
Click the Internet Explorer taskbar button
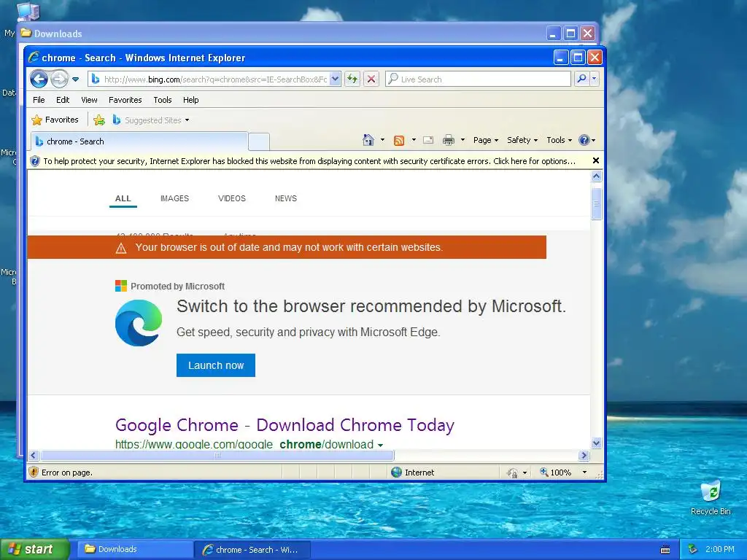[252, 550]
